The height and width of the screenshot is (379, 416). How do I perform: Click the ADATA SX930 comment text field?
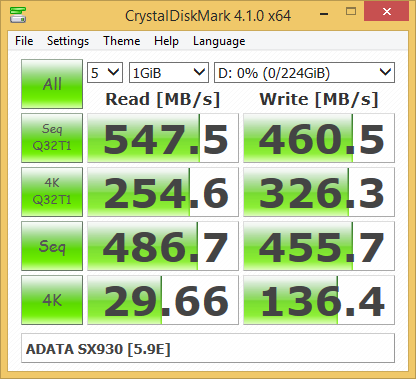[208, 348]
